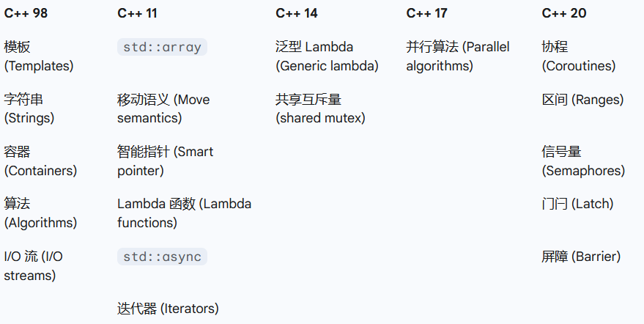644x324 pixels.
Task: Click the Templates entry under C++ 98
Action: point(39,57)
